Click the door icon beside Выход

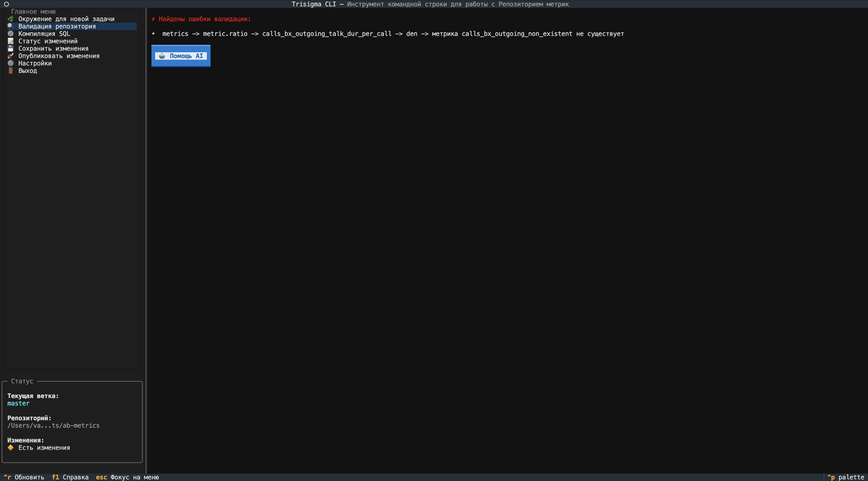pos(11,70)
